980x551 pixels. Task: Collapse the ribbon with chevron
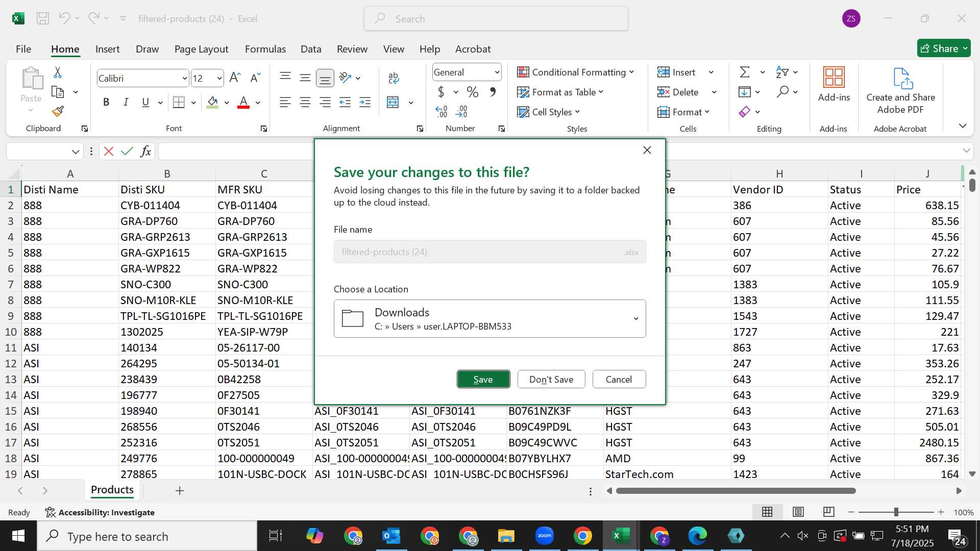(x=963, y=126)
